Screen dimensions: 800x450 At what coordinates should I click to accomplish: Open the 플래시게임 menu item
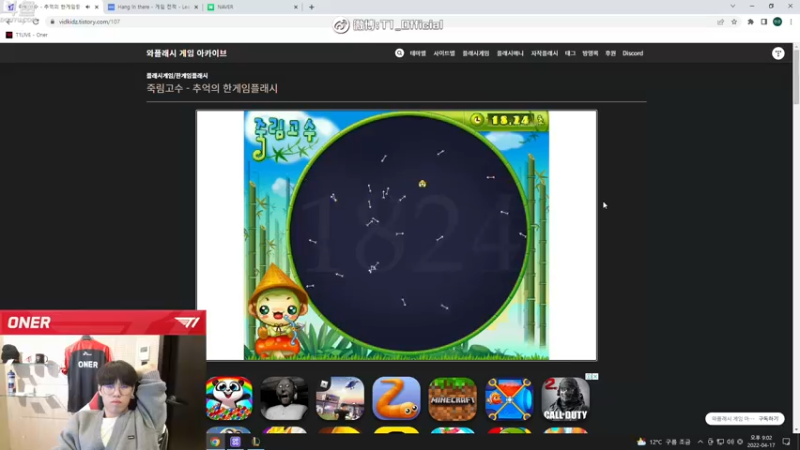pyautogui.click(x=476, y=53)
